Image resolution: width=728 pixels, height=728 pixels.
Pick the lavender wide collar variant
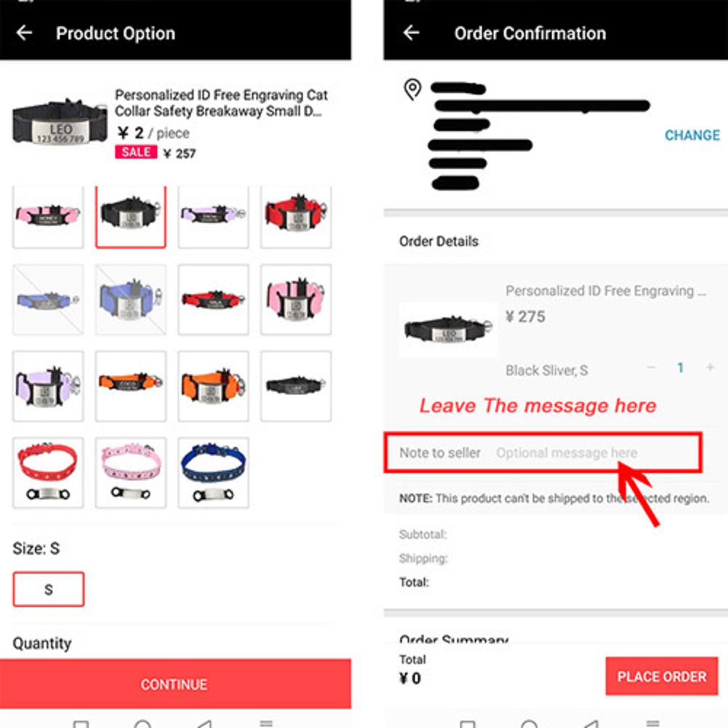coord(48,386)
